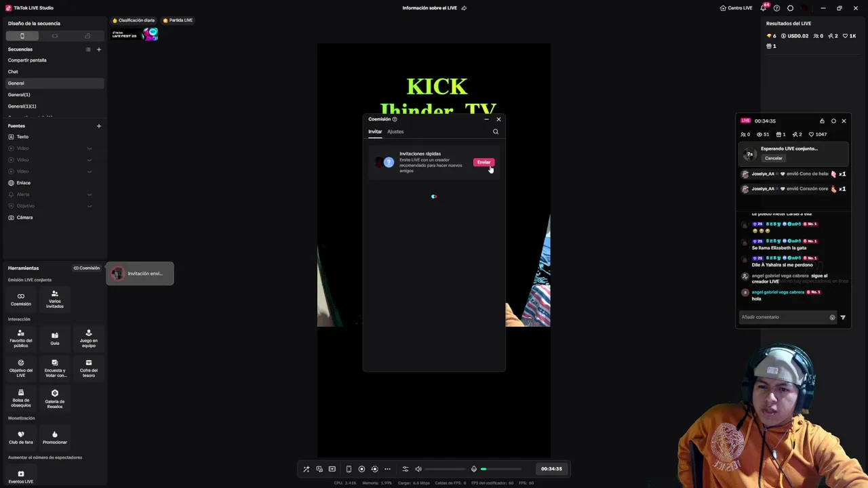Search creators in Coemisión dialog
The width and height of the screenshot is (868, 488).
[x=496, y=131]
